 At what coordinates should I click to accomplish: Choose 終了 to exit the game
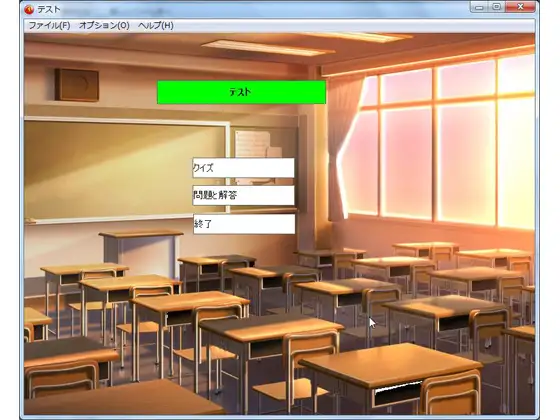pos(244,224)
